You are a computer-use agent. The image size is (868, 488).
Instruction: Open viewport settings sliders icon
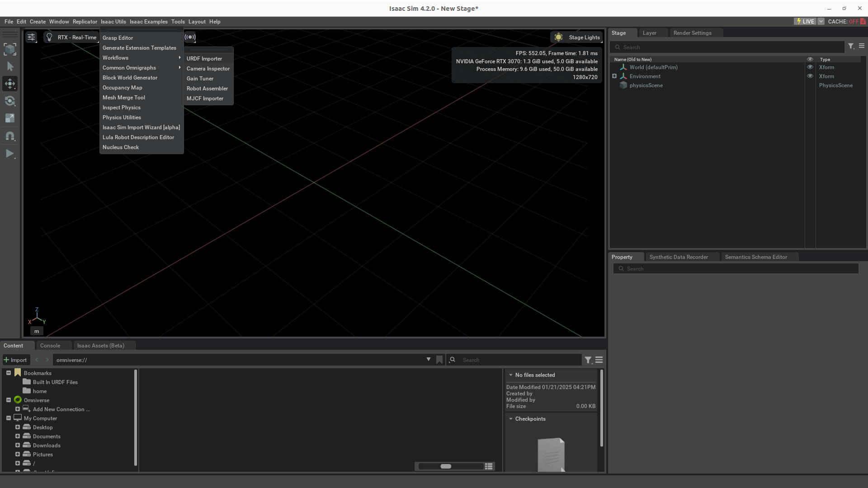pos(31,38)
